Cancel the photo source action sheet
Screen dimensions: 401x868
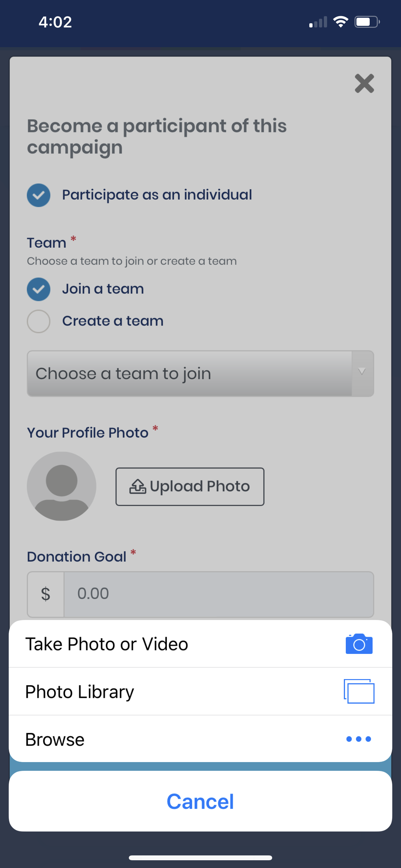[200, 801]
